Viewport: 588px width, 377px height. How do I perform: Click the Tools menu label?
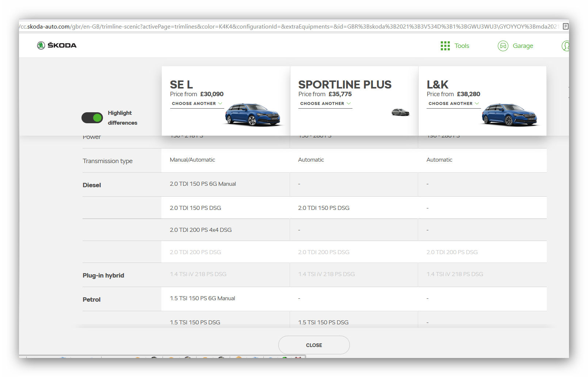coord(462,46)
